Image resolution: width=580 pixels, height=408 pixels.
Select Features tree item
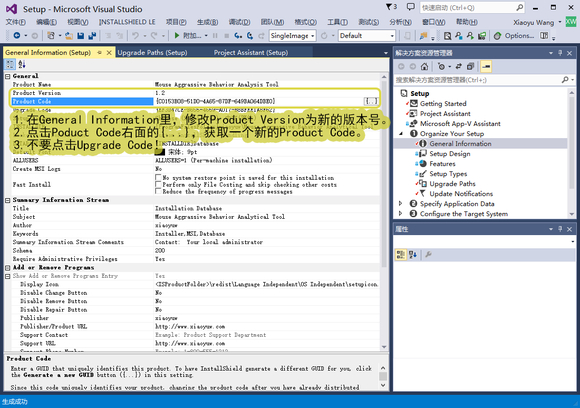click(x=442, y=163)
